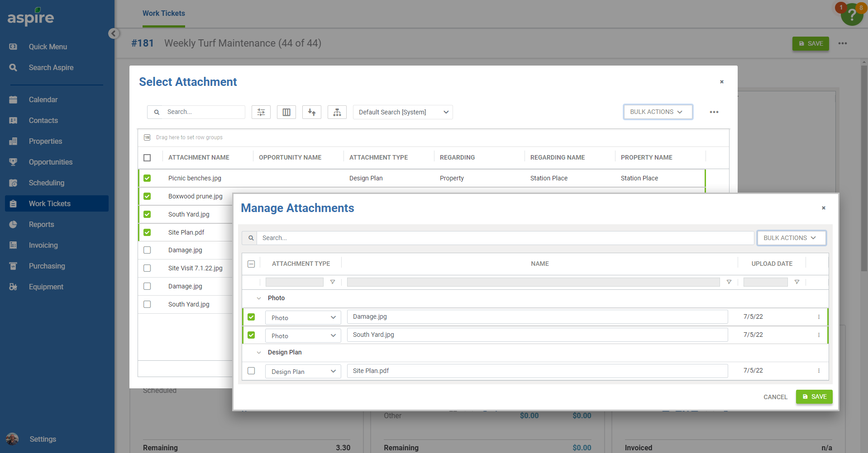Screen dimensions: 868x453
Task: Open the kebab menu next to the Save button
Action: click(x=842, y=43)
